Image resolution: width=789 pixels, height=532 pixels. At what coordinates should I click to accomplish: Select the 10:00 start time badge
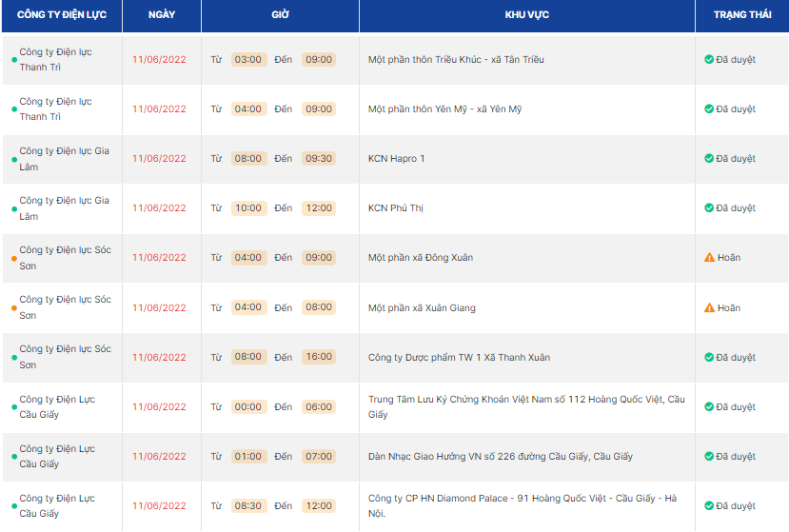248,207
